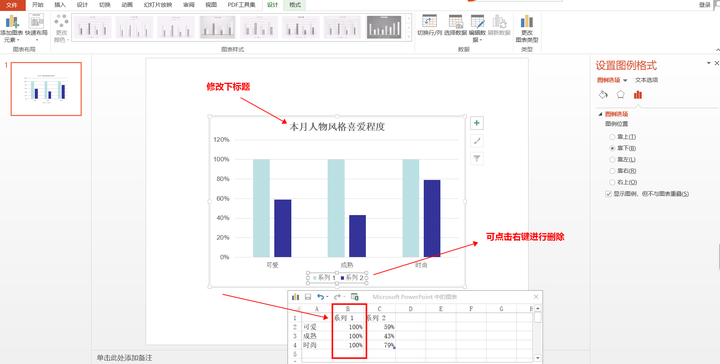Click 更改图表类型 (Change Chart Type)
The width and height of the screenshot is (720, 364).
pos(527,28)
